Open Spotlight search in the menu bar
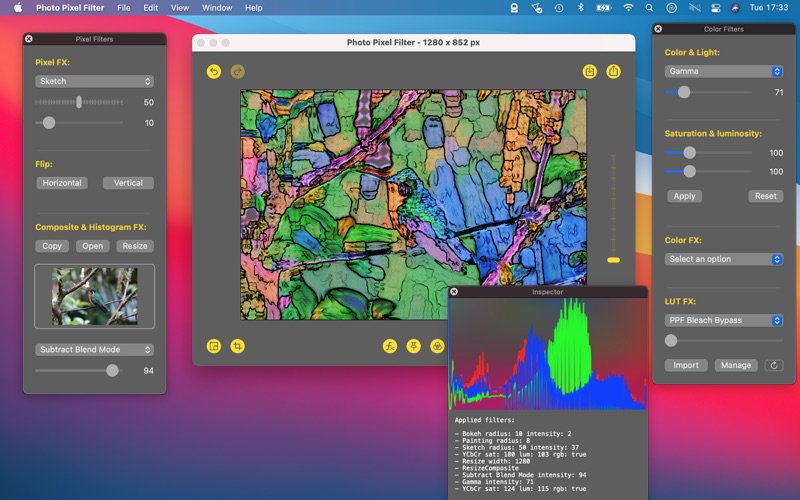This screenshot has height=500, width=800. click(649, 8)
